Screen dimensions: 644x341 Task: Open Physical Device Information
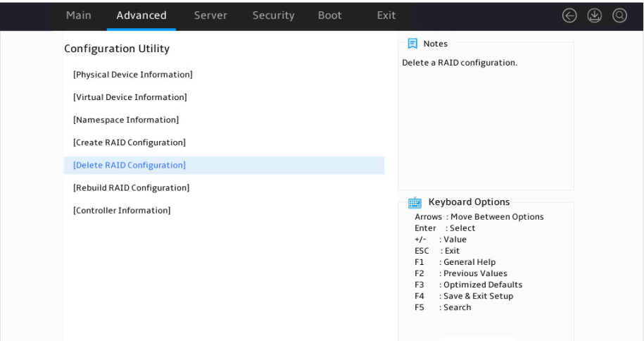tap(132, 75)
